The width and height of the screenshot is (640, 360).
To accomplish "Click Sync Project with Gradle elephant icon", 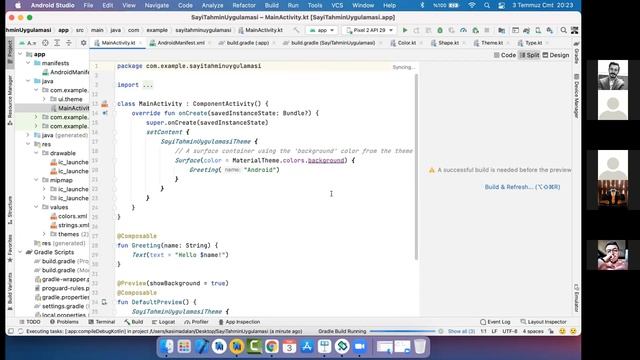I will (527, 30).
